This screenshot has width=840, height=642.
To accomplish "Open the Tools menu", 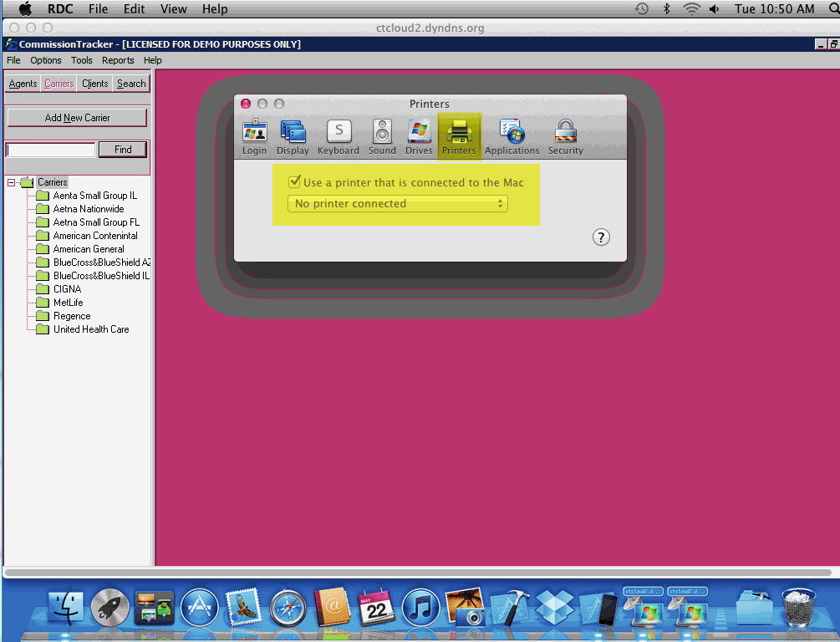I will [82, 60].
